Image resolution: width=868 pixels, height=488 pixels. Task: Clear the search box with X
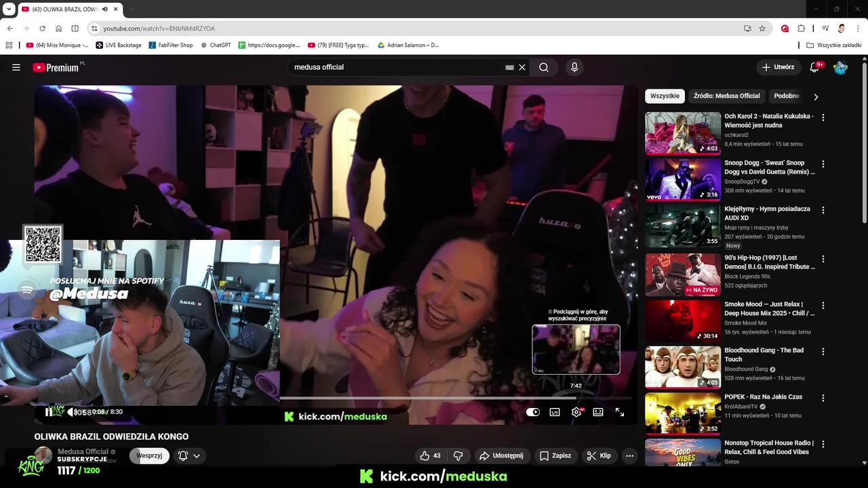click(522, 67)
